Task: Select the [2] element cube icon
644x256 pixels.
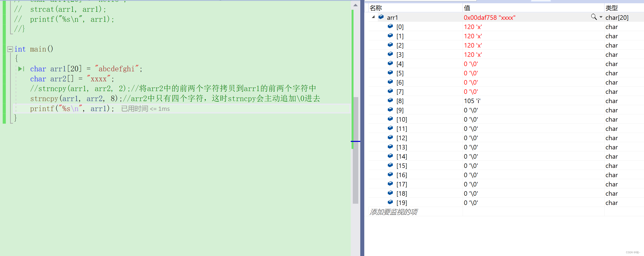Action: (390, 45)
